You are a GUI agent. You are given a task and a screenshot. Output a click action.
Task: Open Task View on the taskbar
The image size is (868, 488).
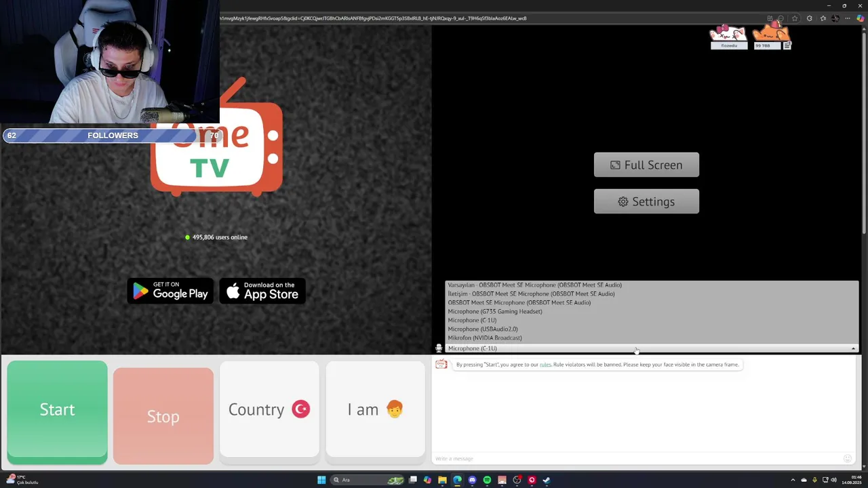(413, 480)
